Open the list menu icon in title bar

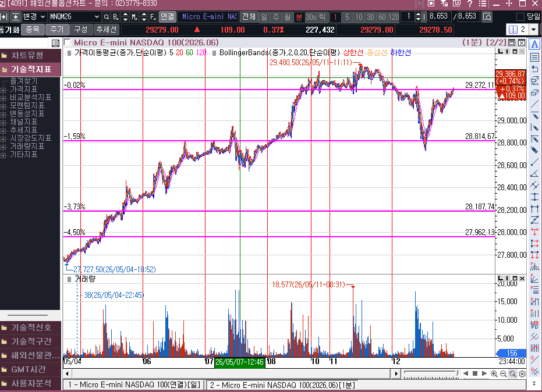click(483, 3)
